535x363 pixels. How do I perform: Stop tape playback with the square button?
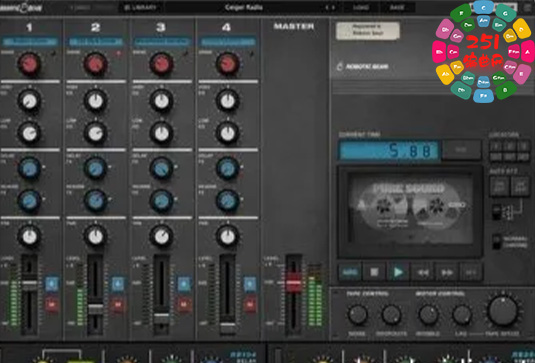(374, 272)
